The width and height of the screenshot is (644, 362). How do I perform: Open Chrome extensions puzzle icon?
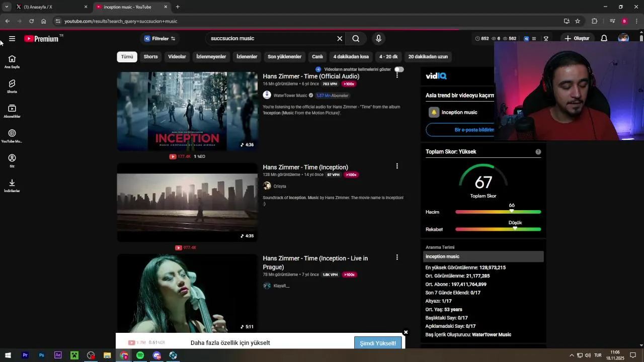[595, 21]
